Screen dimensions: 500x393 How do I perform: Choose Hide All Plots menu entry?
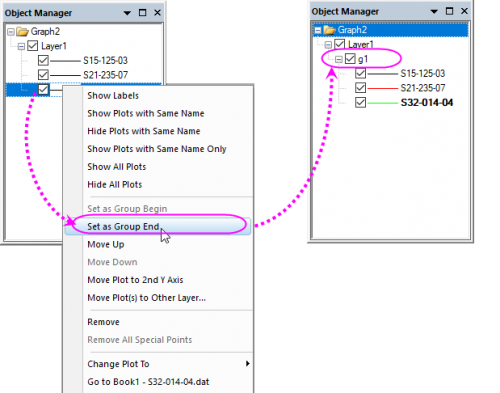115,184
